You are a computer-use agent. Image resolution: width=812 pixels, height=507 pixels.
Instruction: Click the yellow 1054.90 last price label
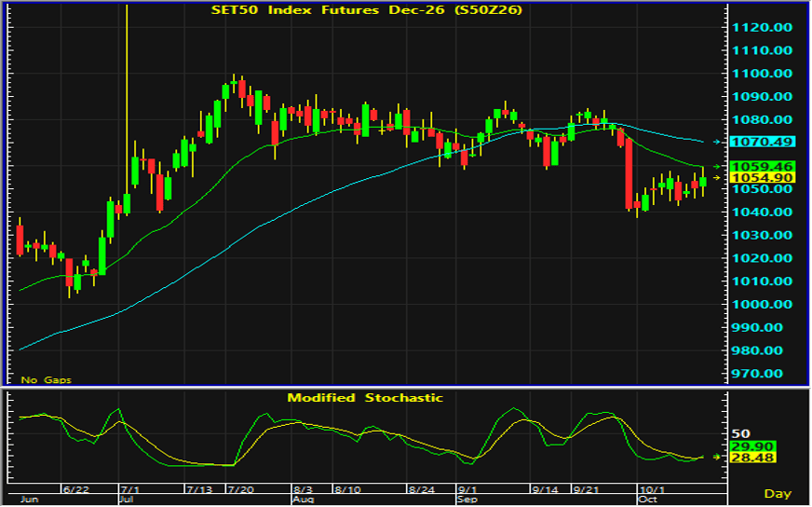(x=762, y=178)
